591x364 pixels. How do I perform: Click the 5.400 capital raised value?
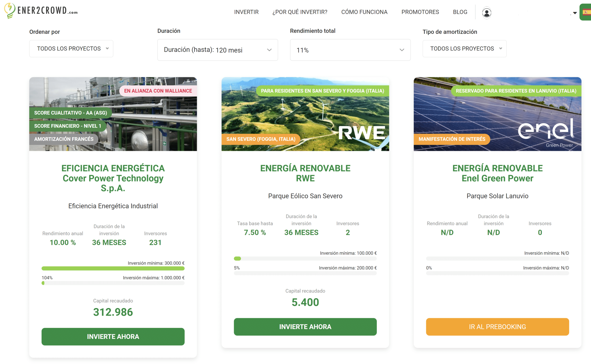coord(305,302)
